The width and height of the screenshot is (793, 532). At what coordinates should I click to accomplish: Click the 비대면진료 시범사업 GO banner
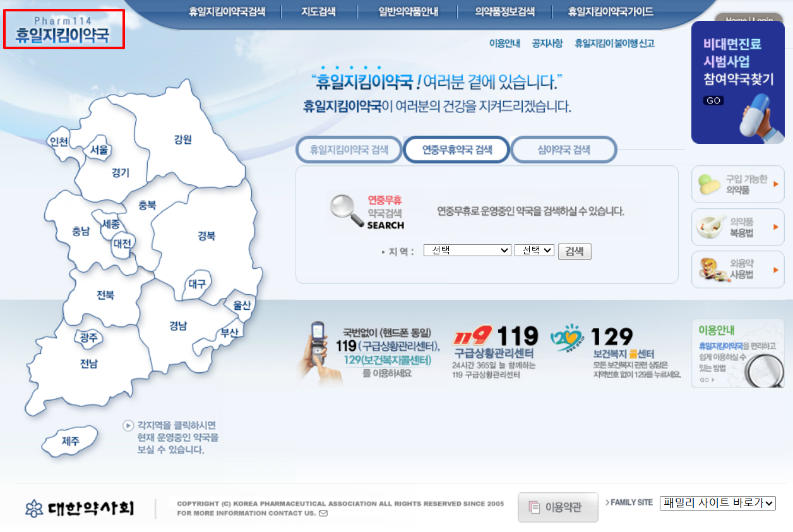coord(737,82)
